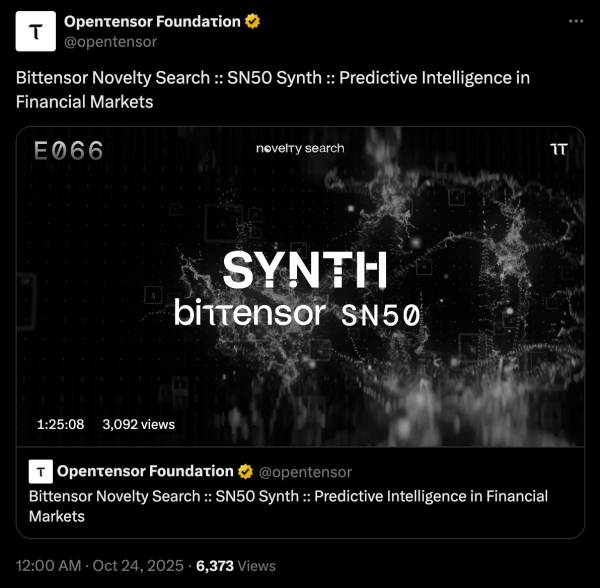Viewport: 600px width, 588px height.
Task: Click the 3,092 views count on the video
Action: [x=138, y=424]
